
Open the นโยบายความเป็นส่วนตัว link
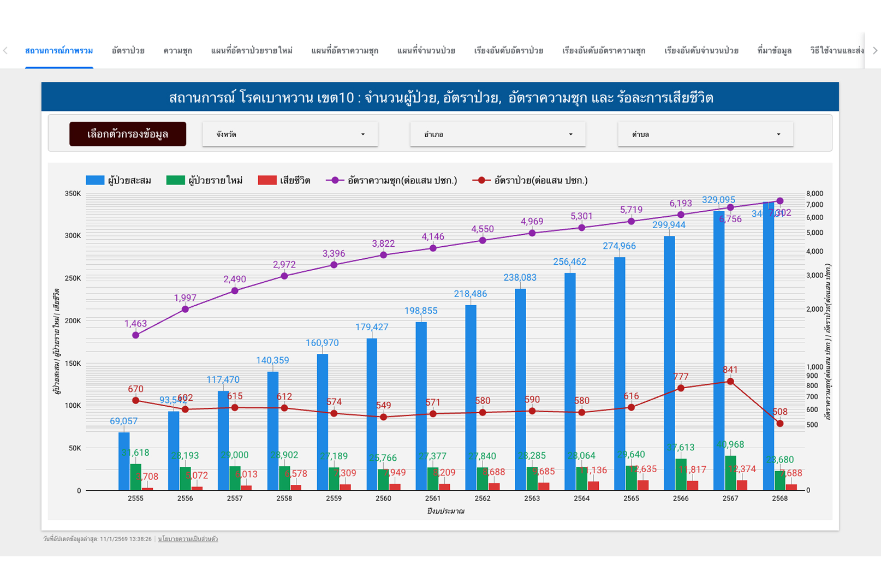pyautogui.click(x=188, y=539)
